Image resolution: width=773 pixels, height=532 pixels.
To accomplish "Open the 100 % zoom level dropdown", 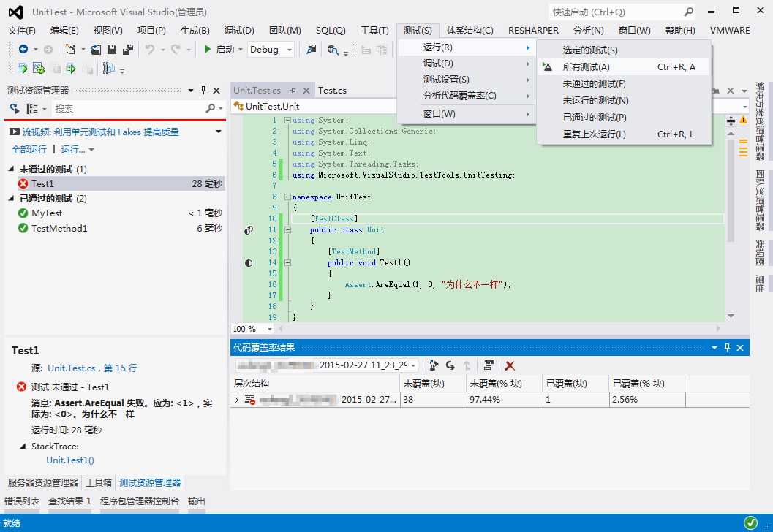I will [x=270, y=329].
